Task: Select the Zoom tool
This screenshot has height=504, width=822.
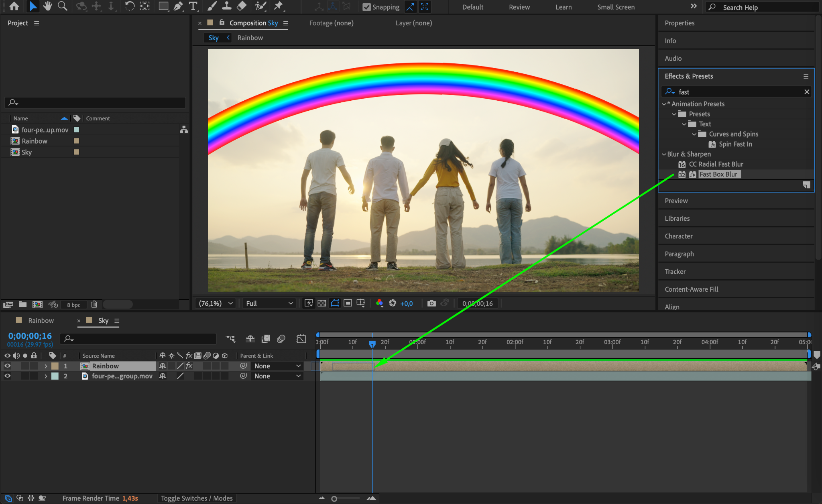Action: (x=62, y=6)
